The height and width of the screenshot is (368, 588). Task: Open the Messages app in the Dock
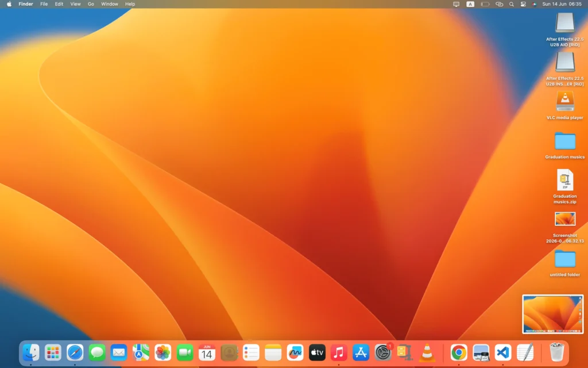coord(96,352)
